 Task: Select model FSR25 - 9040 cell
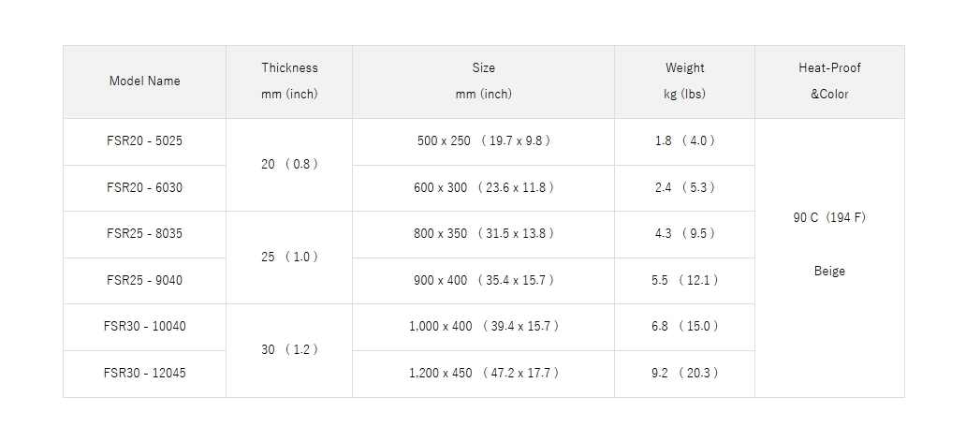click(x=144, y=281)
